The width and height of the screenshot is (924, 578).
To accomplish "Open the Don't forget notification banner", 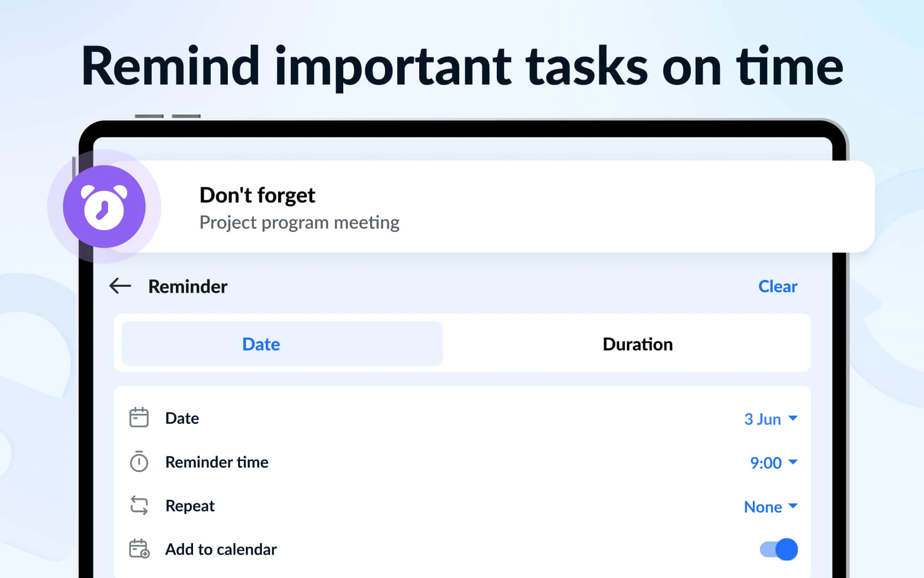I will click(x=481, y=207).
